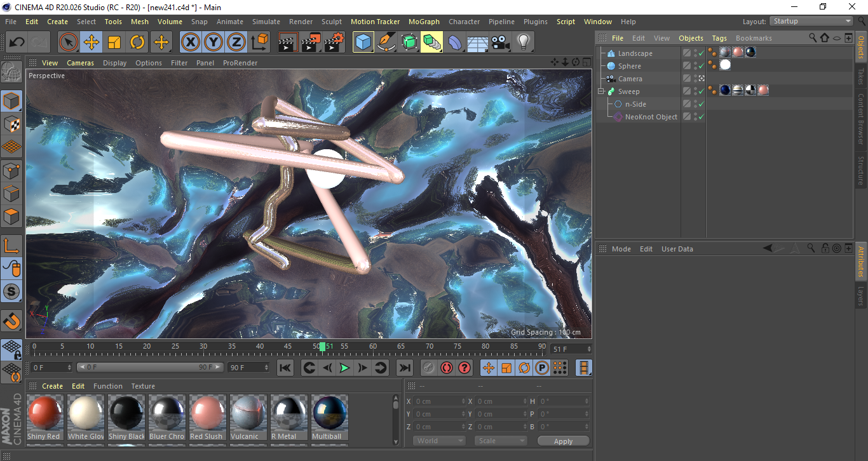Screen dimensions: 868x461
Task: Open the Scale dropdown in Coordinates
Action: point(501,441)
